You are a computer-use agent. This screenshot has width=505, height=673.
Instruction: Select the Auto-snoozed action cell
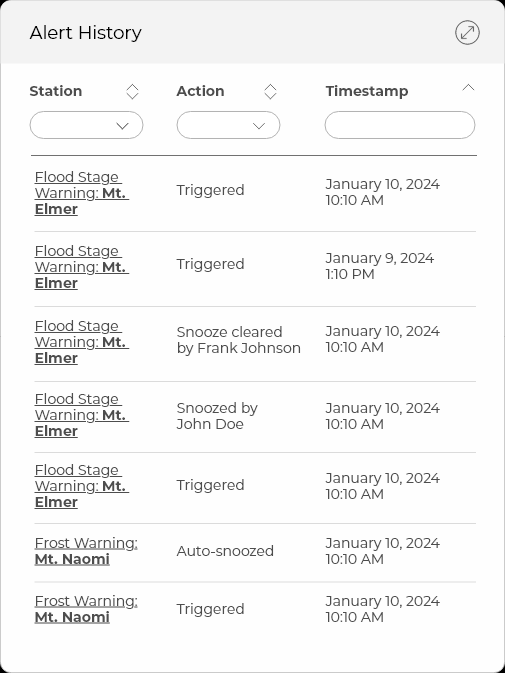(x=225, y=551)
